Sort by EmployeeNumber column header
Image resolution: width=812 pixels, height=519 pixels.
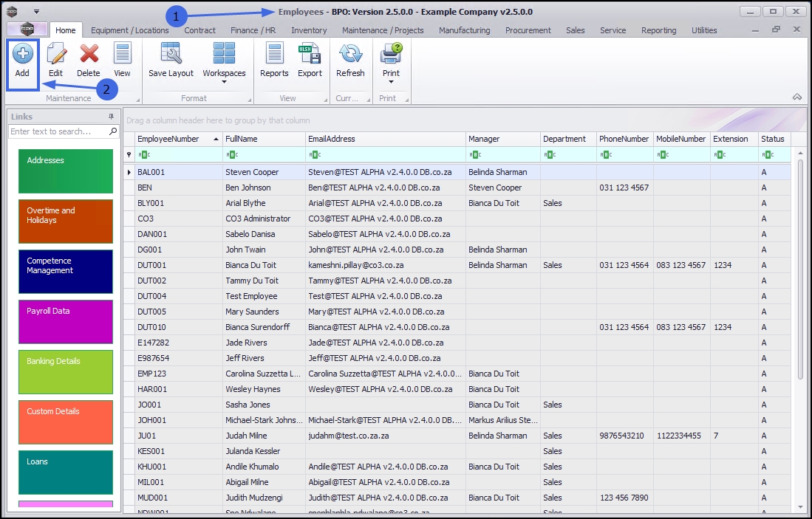click(x=174, y=139)
